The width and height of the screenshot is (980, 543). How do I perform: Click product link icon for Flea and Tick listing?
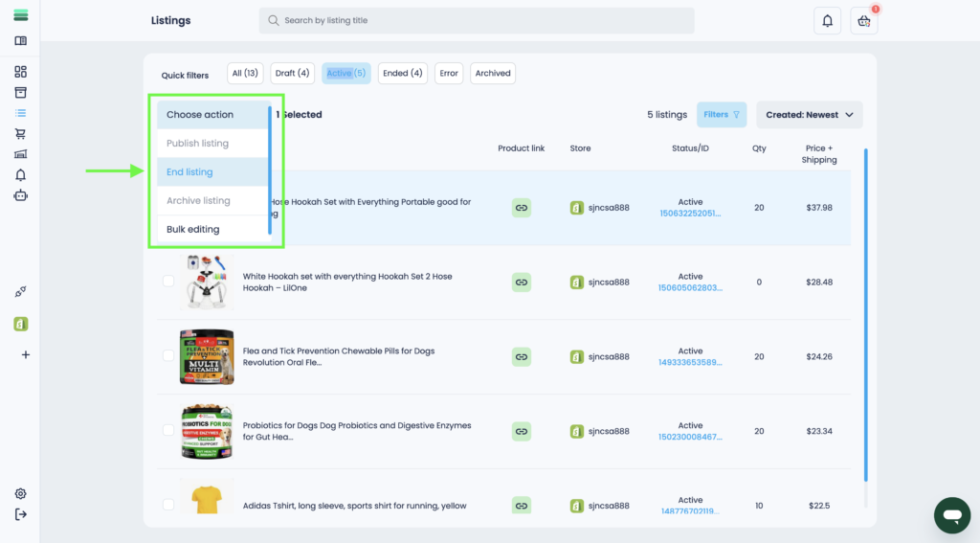click(522, 356)
